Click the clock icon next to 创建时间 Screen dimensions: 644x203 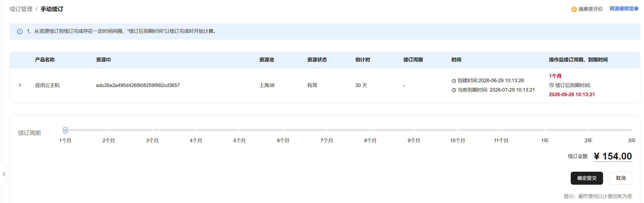coord(454,81)
